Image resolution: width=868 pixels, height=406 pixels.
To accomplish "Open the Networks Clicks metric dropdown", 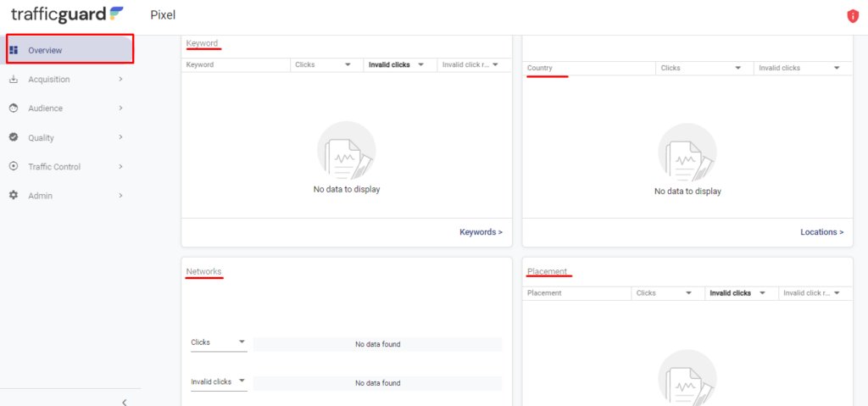I will coord(219,343).
